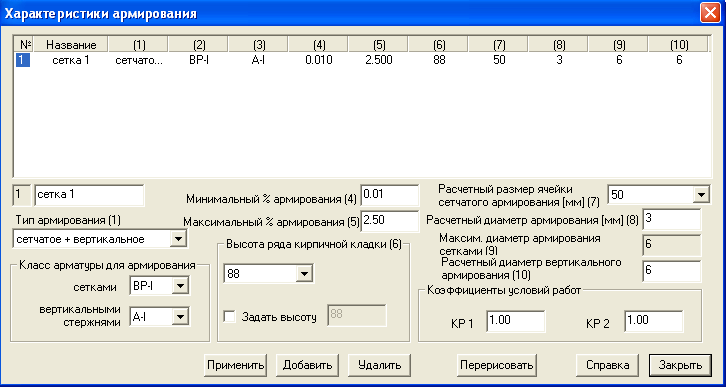Screen dimensions: 728x387
Task: Click the '(10)' column header
Action: (678, 45)
